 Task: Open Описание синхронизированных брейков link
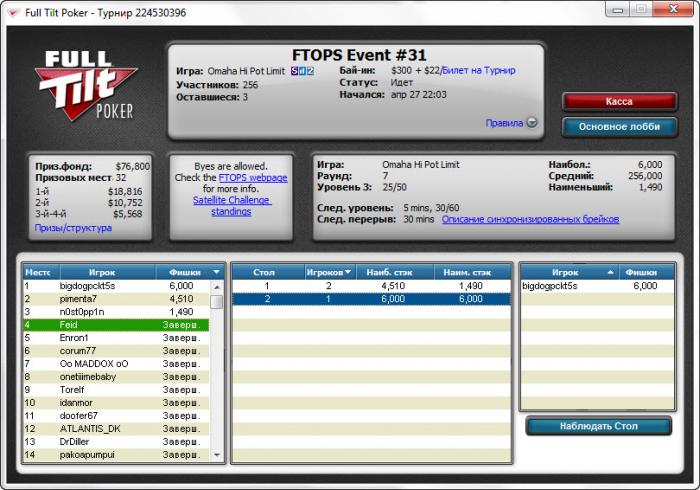(x=530, y=219)
